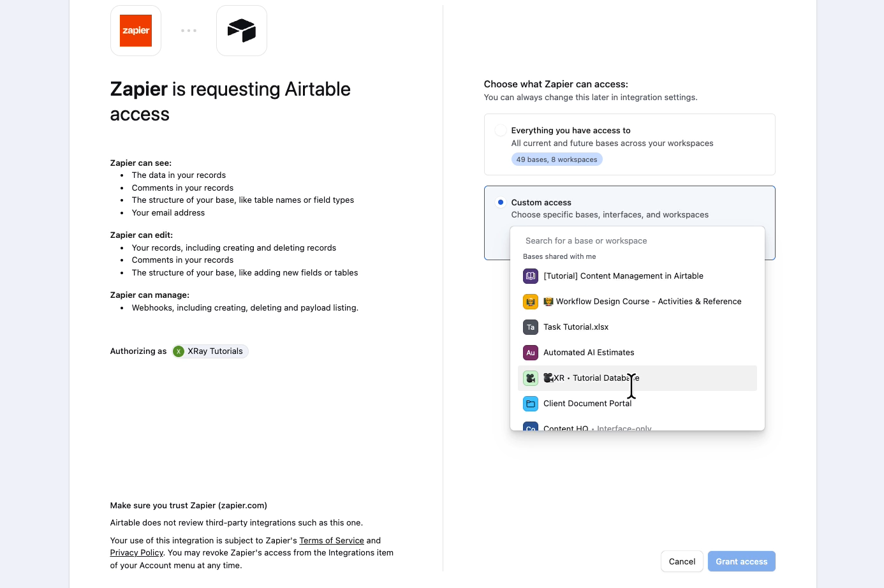Click the Automated AI Estimates base icon
884x588 pixels.
pos(531,353)
